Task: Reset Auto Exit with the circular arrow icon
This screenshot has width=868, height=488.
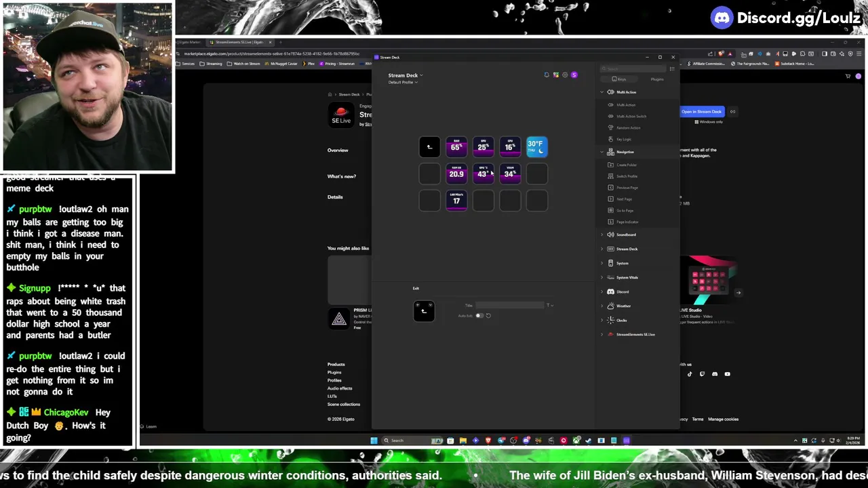Action: (488, 315)
